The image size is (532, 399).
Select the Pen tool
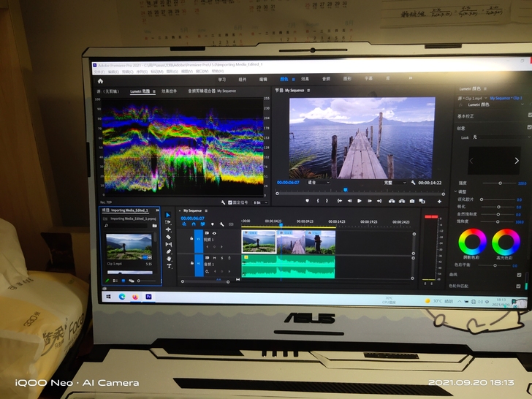169,251
